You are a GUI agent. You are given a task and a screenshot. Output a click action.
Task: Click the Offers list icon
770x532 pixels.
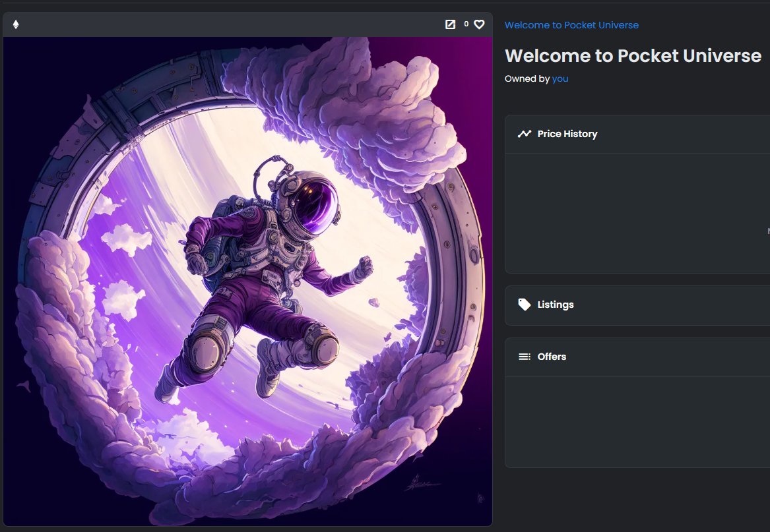[x=525, y=357]
